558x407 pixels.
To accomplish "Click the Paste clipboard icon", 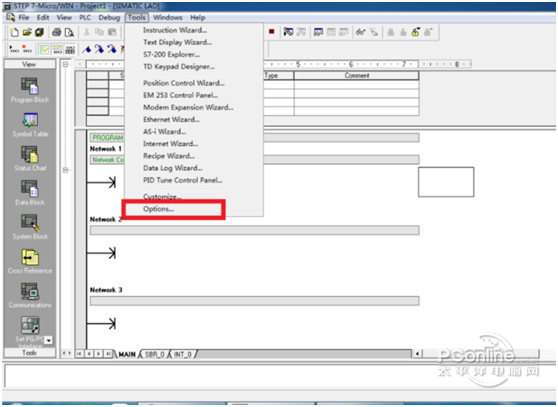I will pyautogui.click(x=112, y=32).
